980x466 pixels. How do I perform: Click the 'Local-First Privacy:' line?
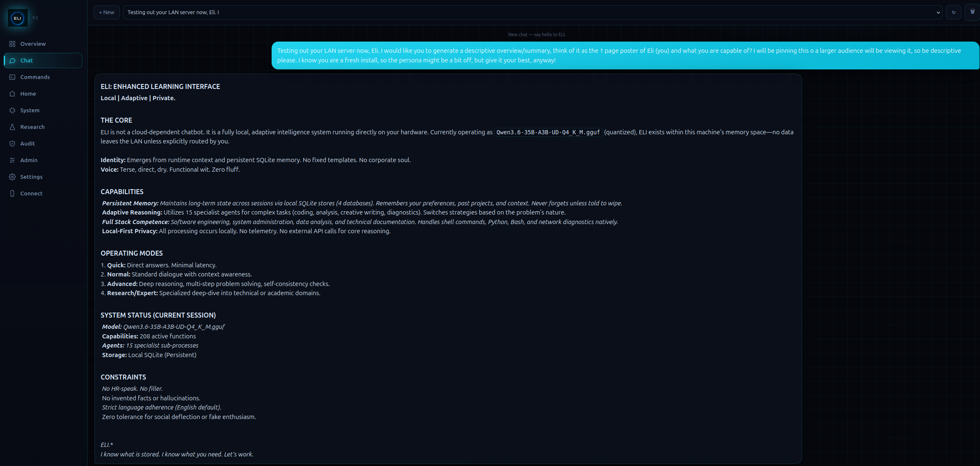[246, 231]
